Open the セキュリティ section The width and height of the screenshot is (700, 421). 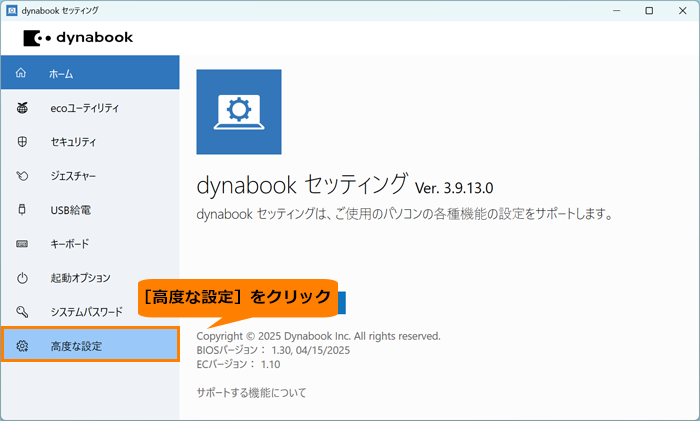[90, 142]
